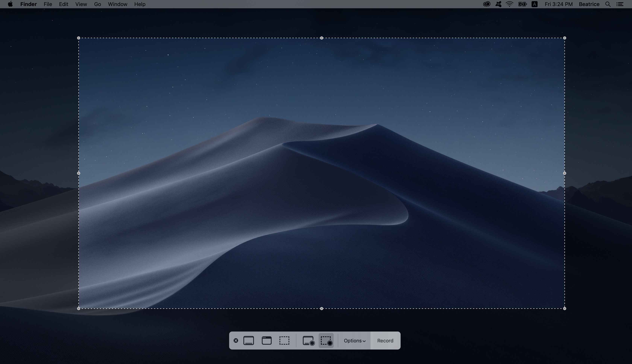Select the capture selected window icon

[266, 341]
